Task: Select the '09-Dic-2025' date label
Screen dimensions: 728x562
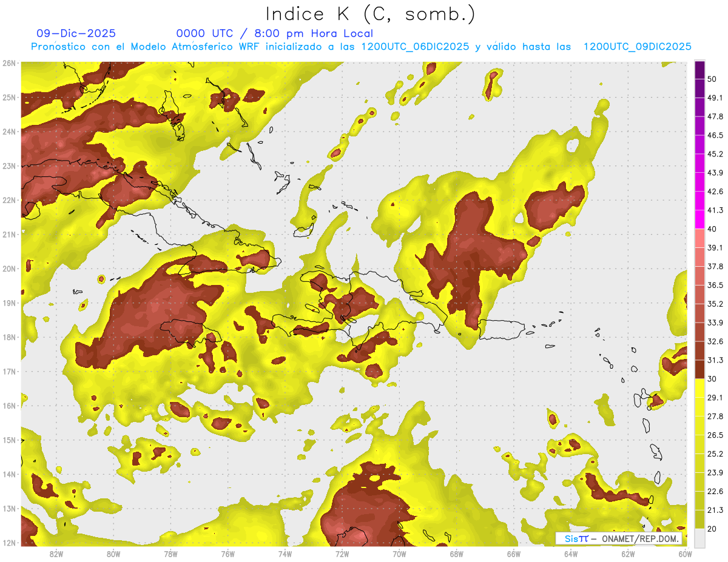Action: (76, 33)
